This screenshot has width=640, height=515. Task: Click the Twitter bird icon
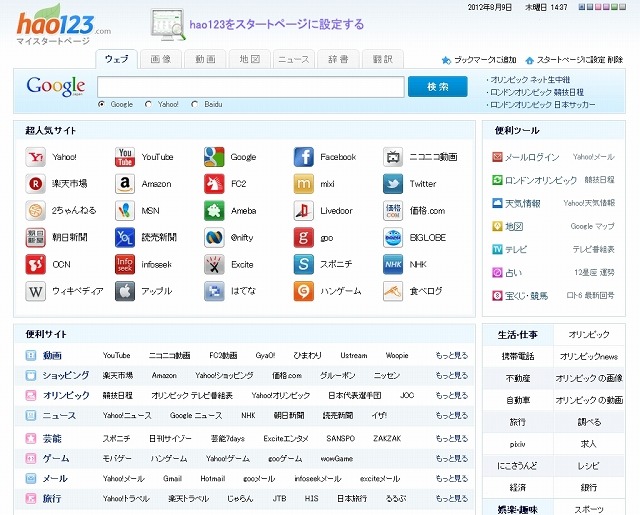pos(393,184)
